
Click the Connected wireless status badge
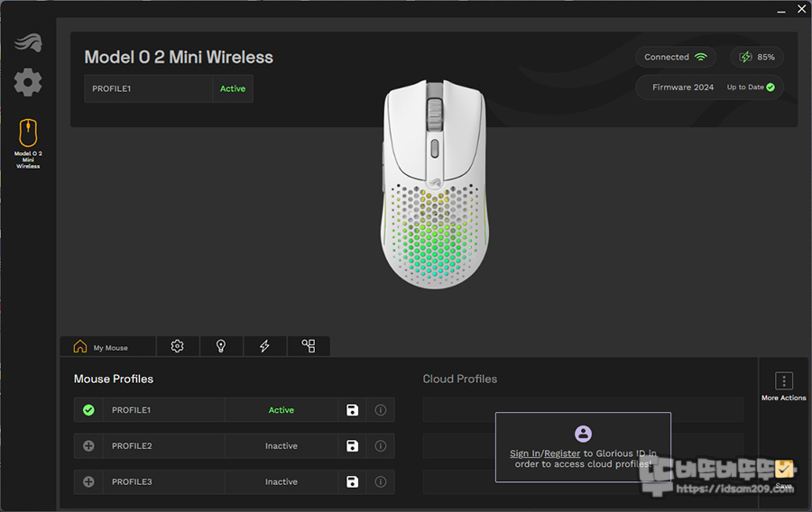point(675,57)
